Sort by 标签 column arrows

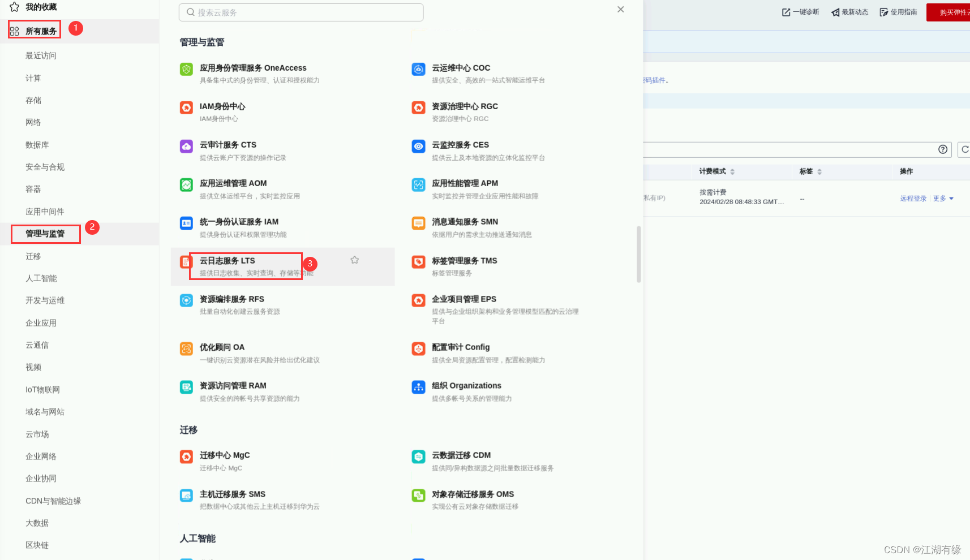coord(819,171)
